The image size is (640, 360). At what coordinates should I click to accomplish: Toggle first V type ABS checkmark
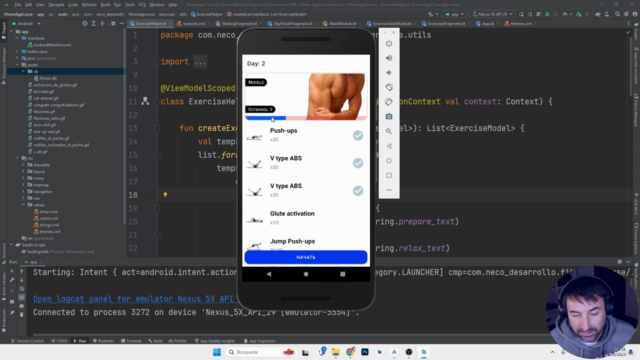pyautogui.click(x=358, y=163)
